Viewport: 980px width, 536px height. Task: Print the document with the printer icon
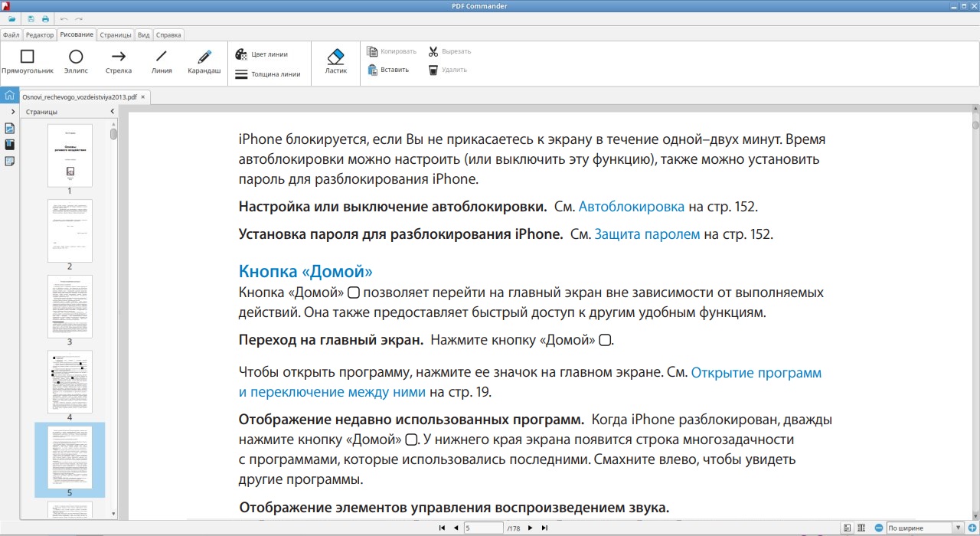click(45, 18)
